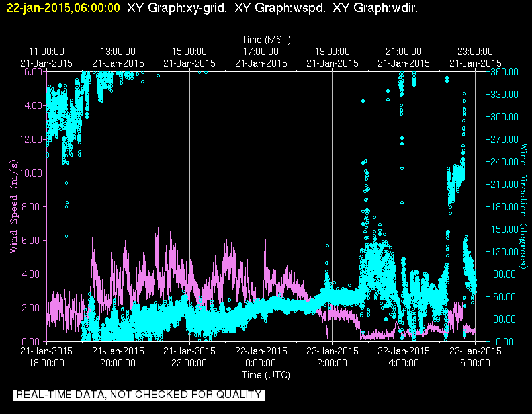Click the REAL-TIME DATA, NOT CHECKED FOR QUALITY banner
This screenshot has height=414, width=532.
[139, 395]
